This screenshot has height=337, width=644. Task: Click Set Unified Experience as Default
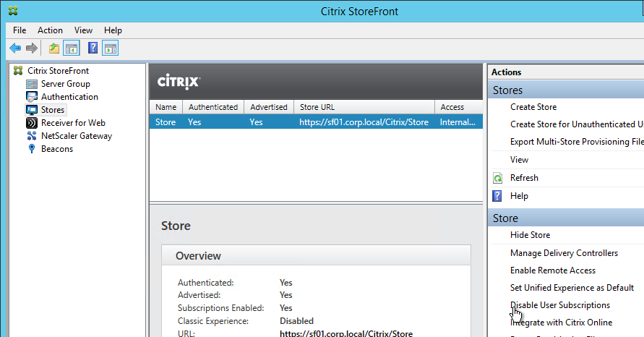[x=572, y=288]
